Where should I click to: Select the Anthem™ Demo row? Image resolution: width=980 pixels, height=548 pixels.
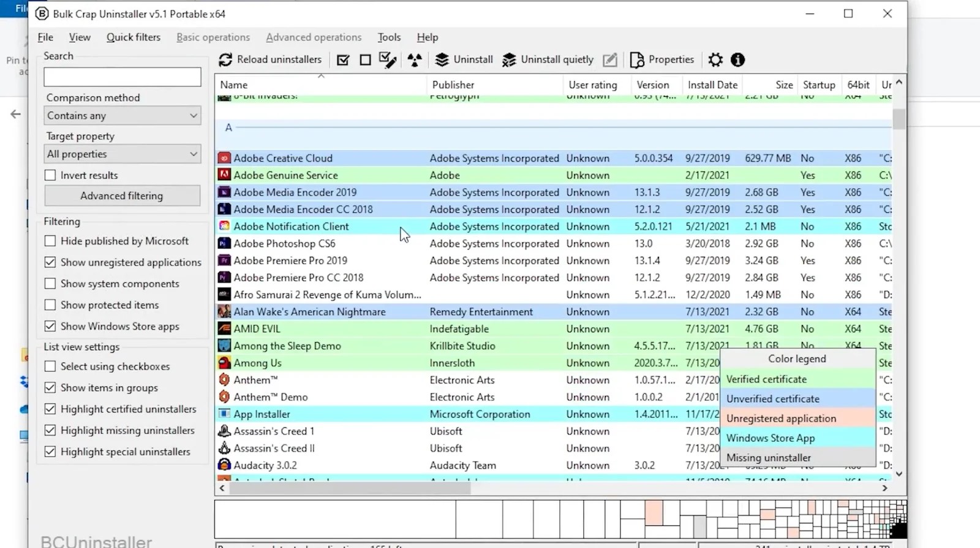point(554,397)
